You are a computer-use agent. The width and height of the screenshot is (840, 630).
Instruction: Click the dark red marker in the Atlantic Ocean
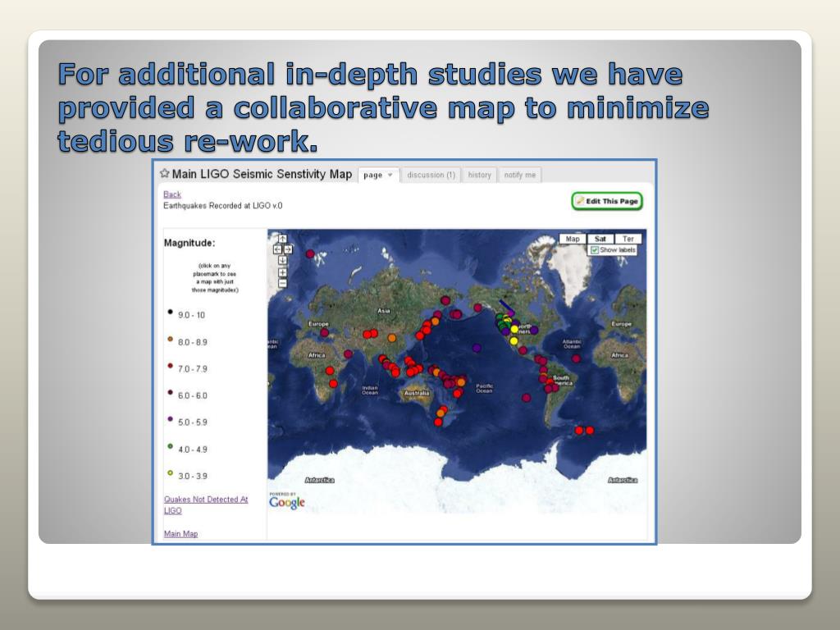tap(576, 359)
